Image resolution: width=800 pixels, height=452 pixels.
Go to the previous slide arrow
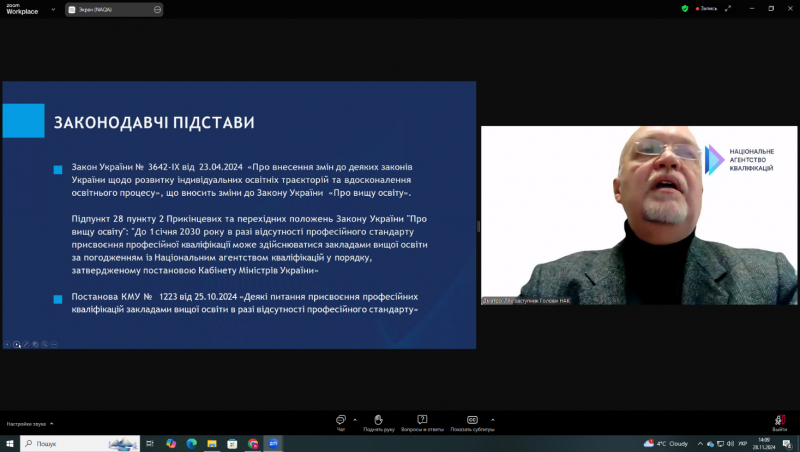[7, 344]
